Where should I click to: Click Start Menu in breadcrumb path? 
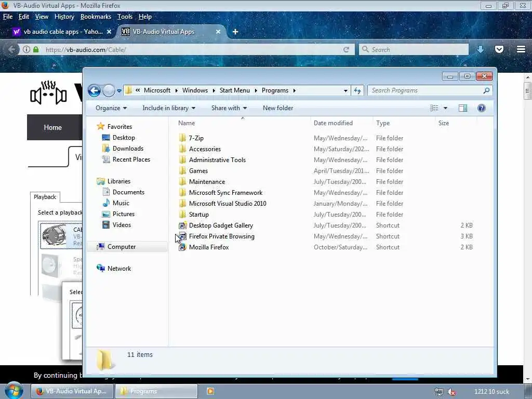[x=234, y=90]
